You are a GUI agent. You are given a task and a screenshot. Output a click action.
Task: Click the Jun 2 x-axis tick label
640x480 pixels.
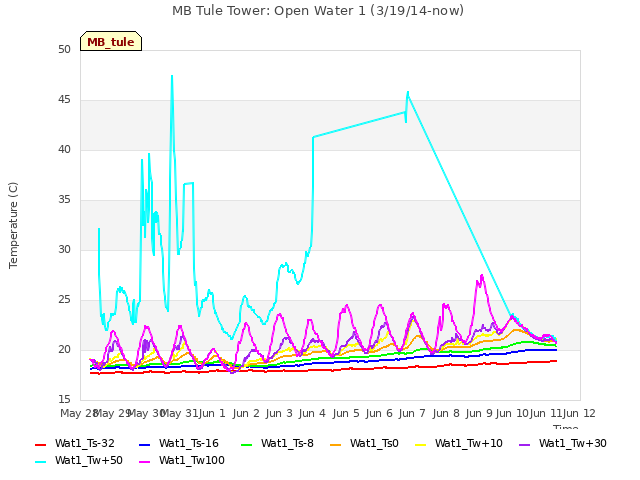(x=246, y=413)
